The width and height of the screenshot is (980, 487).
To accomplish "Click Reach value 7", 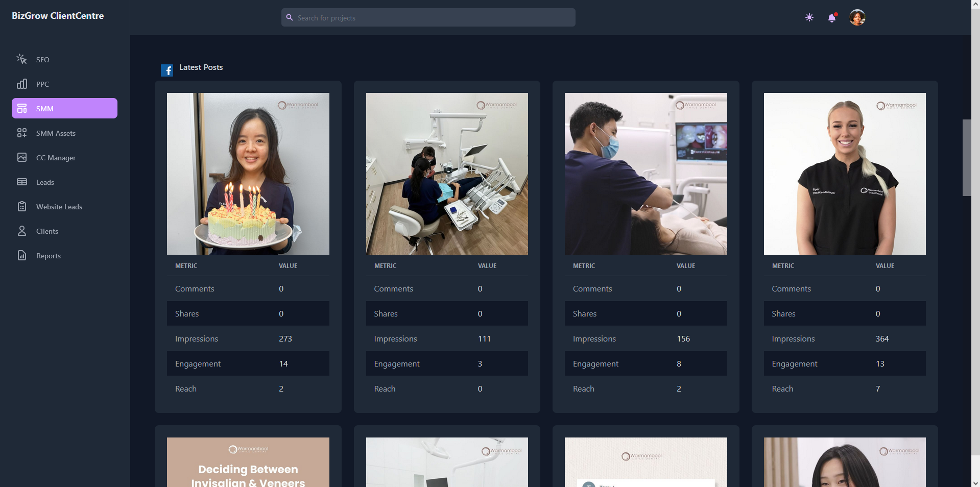I will [878, 388].
